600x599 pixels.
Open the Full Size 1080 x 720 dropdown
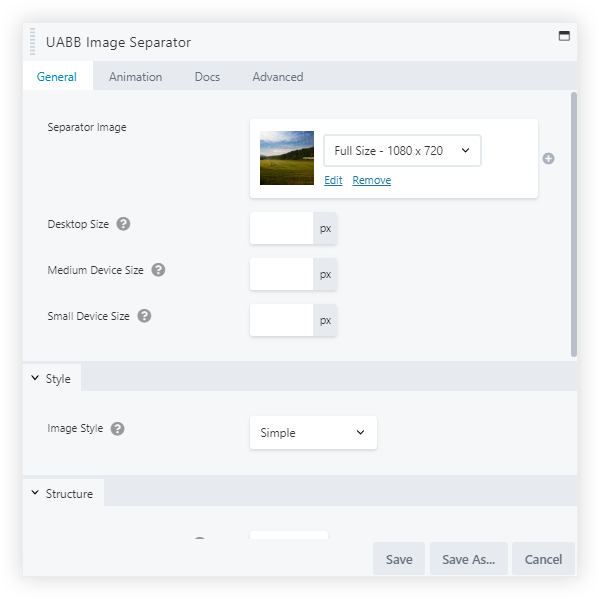[x=402, y=151]
